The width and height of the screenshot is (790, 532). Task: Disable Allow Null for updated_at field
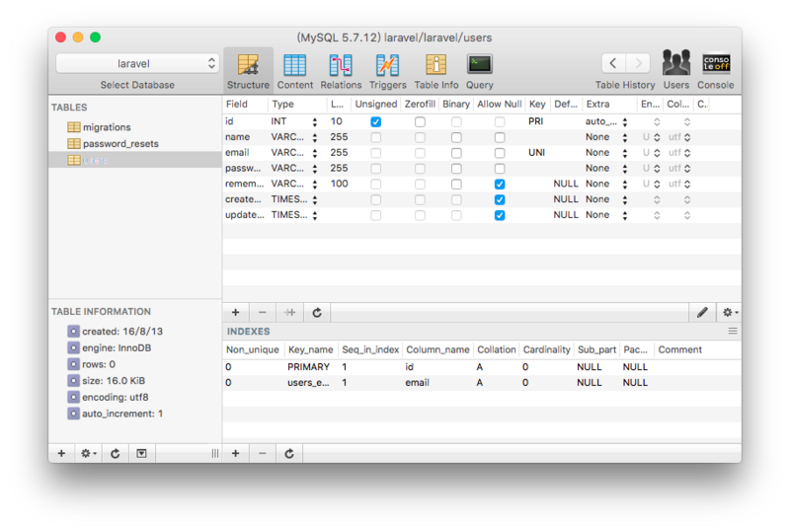[500, 215]
